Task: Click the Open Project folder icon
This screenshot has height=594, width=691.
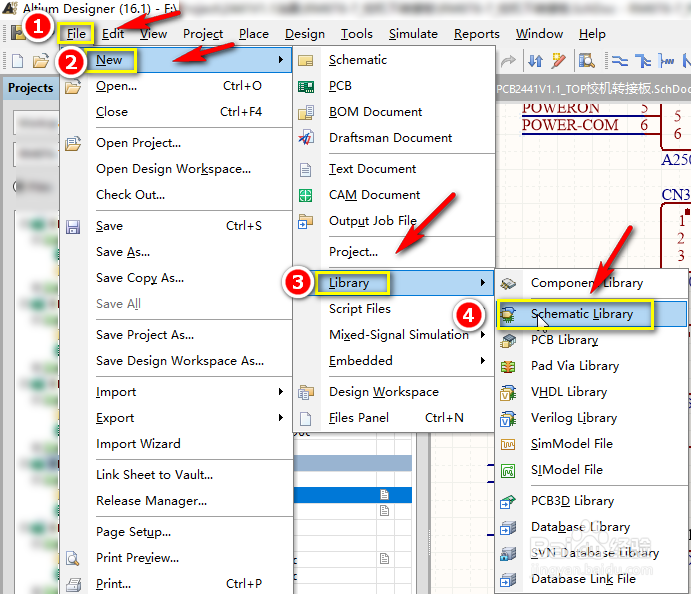Action: pyautogui.click(x=73, y=143)
